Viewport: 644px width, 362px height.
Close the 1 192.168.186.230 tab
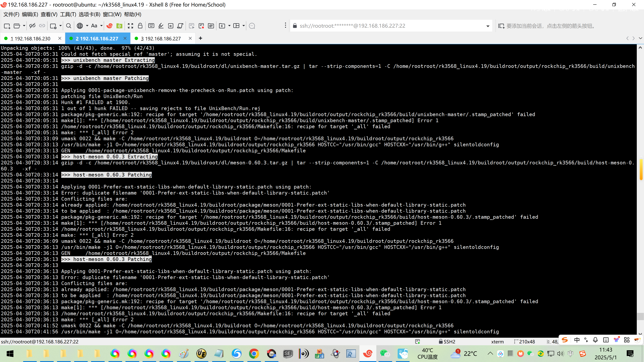[x=60, y=38]
